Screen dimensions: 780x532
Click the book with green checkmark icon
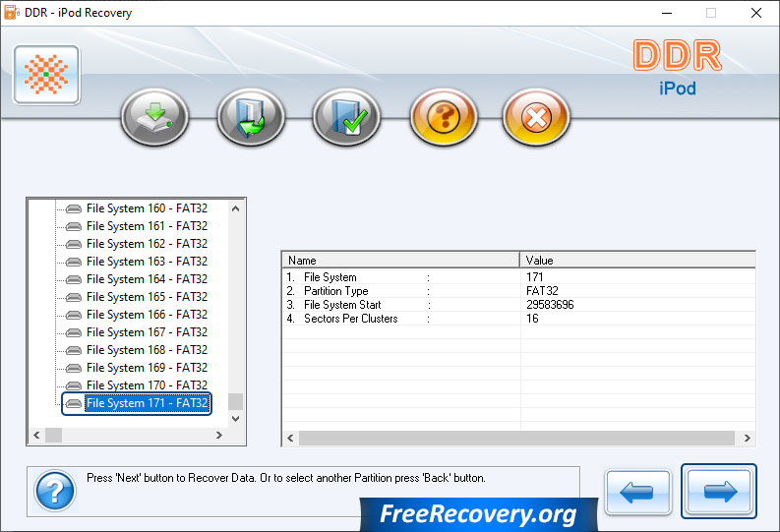(347, 117)
